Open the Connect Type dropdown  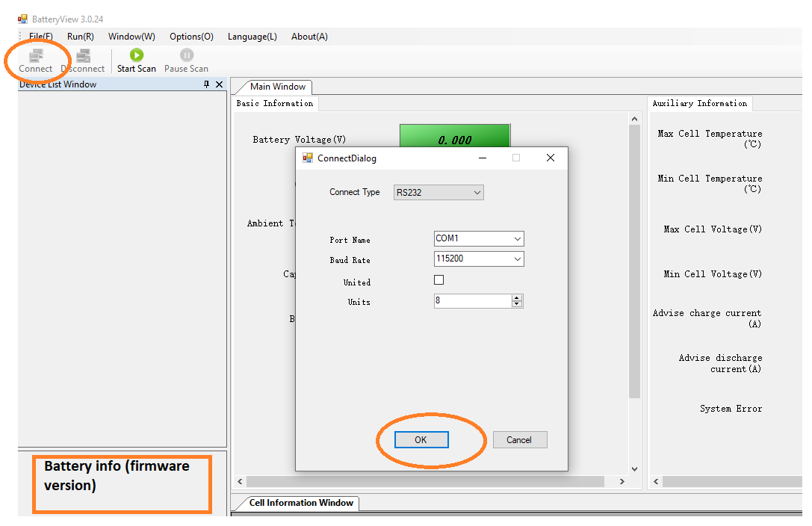tap(438, 193)
